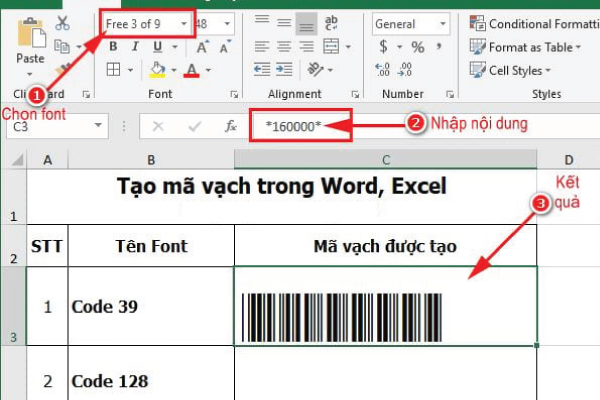Open Conditional Formatting menu
This screenshot has width=600, height=400.
click(534, 24)
